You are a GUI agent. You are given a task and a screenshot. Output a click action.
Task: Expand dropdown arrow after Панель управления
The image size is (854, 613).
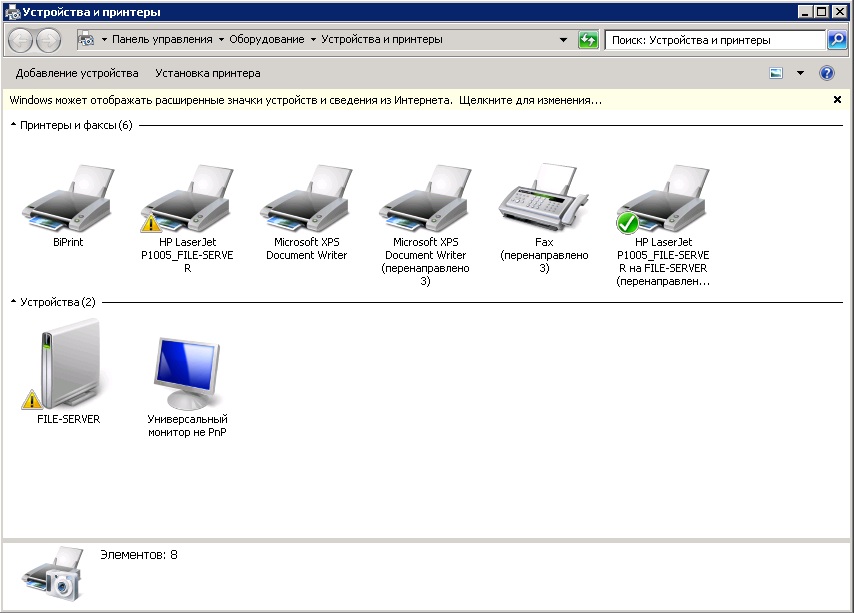(x=221, y=39)
